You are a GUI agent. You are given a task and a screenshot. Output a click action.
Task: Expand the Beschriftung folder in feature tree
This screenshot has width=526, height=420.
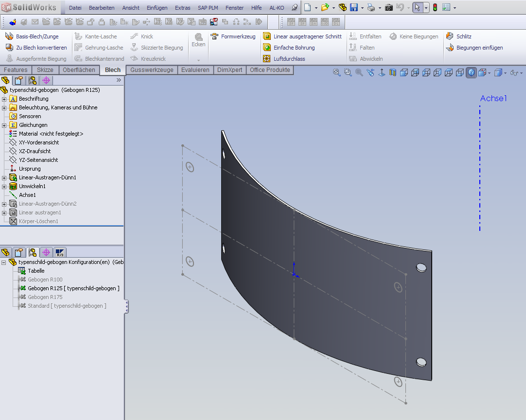[x=4, y=99]
